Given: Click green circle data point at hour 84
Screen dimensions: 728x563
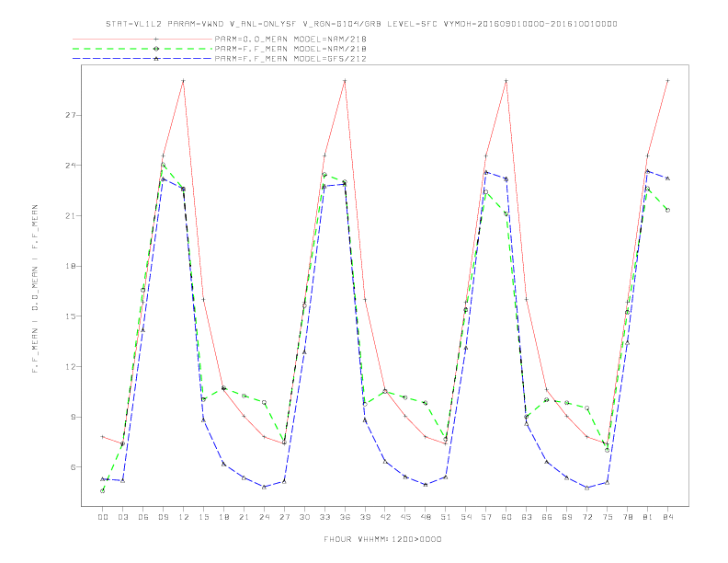Looking at the screenshot, I should (x=667, y=211).
